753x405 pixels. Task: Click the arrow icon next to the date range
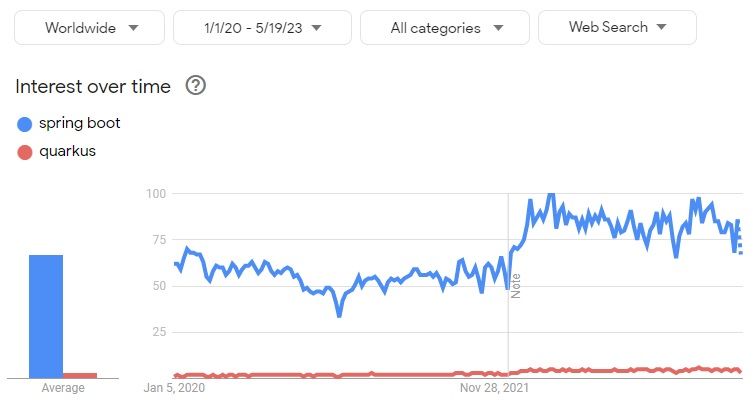(x=316, y=28)
